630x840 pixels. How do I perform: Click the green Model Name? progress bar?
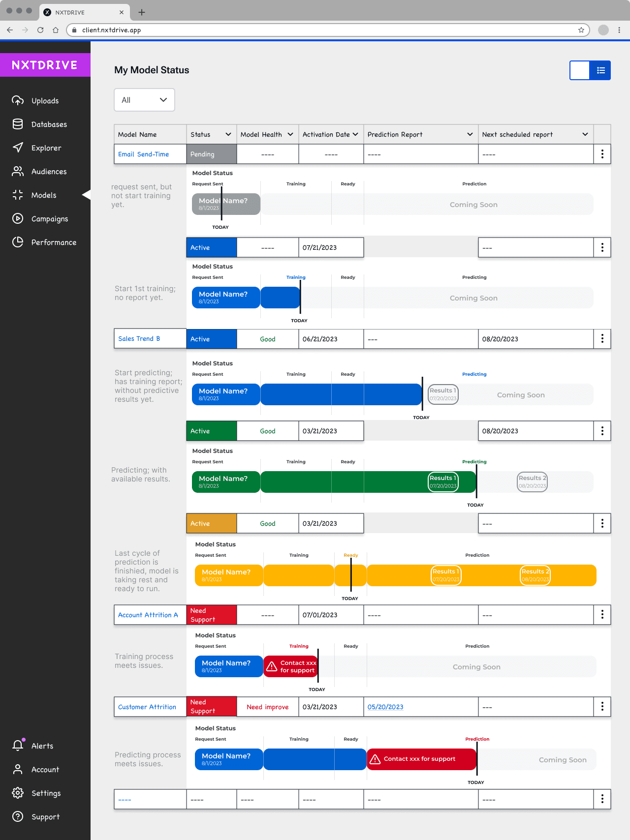point(226,482)
